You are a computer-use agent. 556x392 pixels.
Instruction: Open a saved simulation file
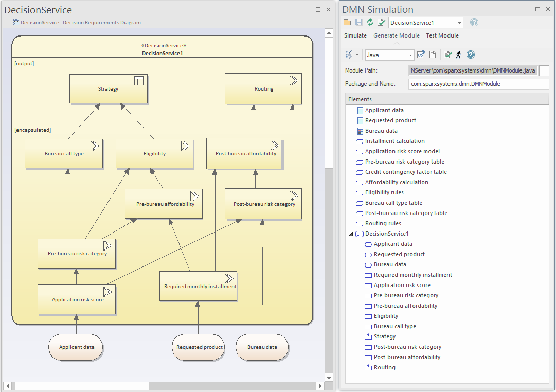pos(347,22)
